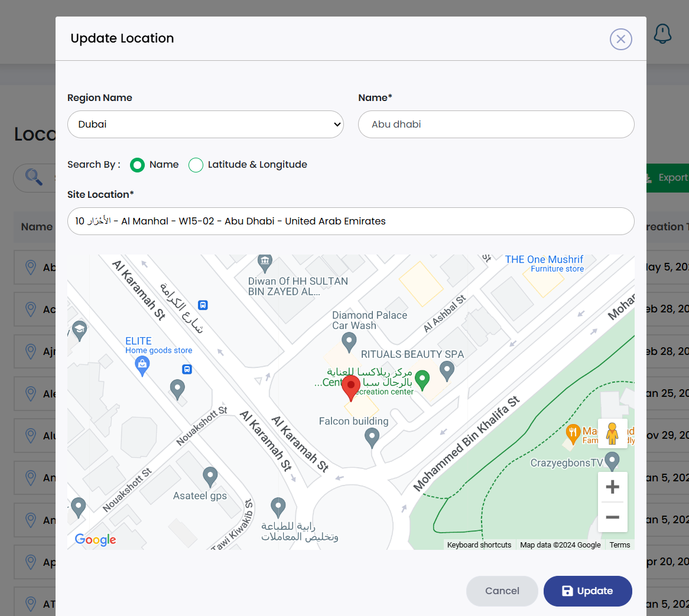This screenshot has width=689, height=616.
Task: Select the Falcon building map pin
Action: pyautogui.click(x=372, y=437)
